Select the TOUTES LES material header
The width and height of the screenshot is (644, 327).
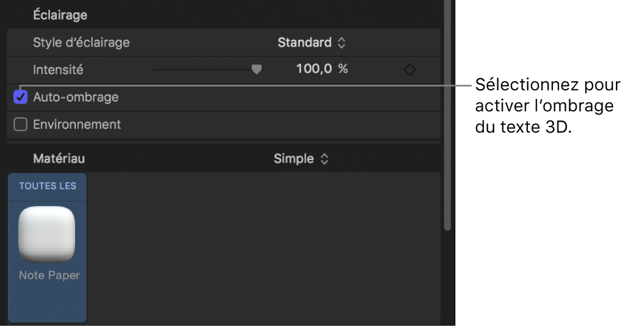47,186
